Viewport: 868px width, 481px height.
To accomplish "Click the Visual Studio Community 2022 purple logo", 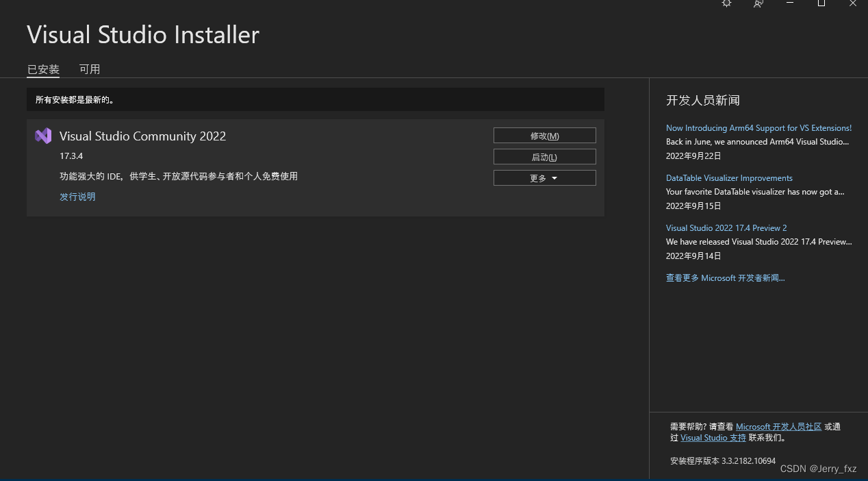I will pos(43,136).
